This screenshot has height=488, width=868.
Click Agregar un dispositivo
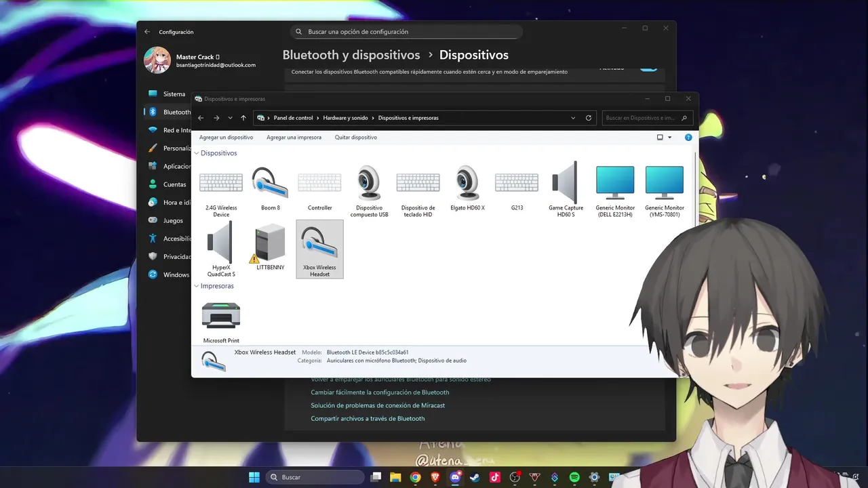click(x=226, y=138)
